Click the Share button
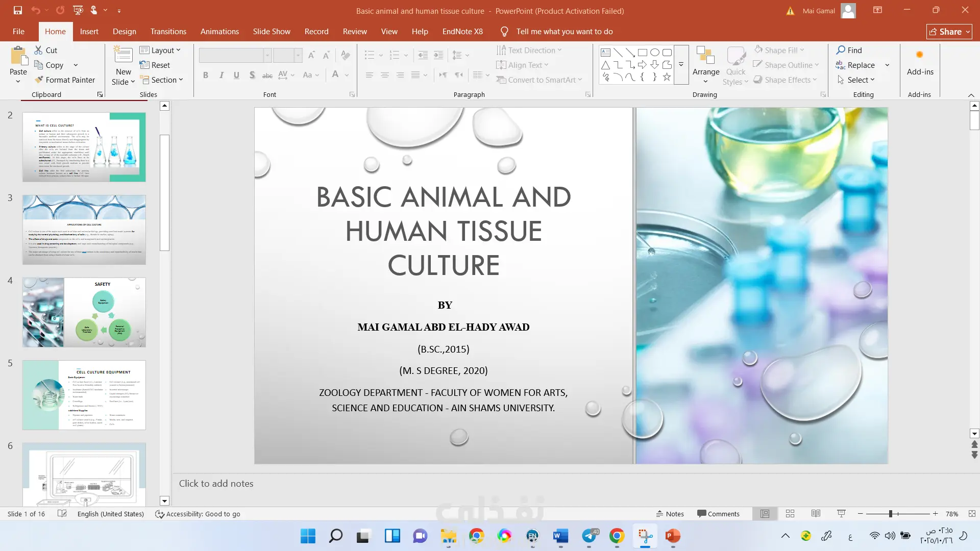This screenshot has width=980, height=551. coord(949,32)
